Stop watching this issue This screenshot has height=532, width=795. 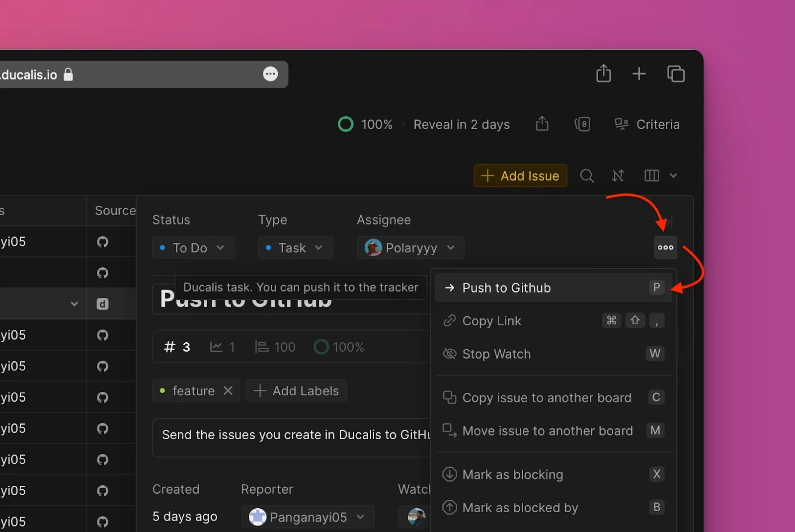point(496,354)
